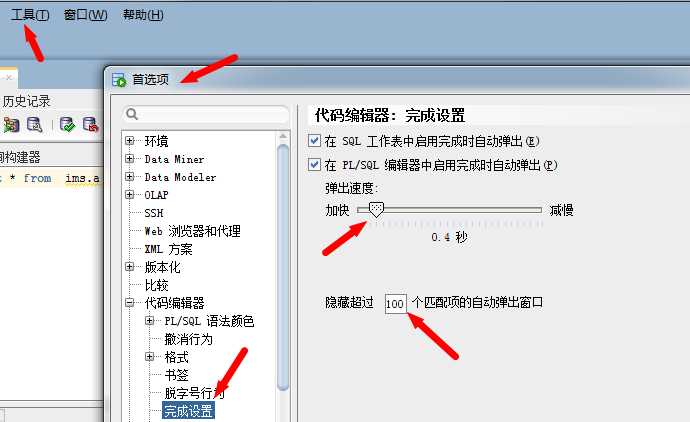Click the leftmost toolbar icon under 历史记录
Screen dimensions: 690x422
click(x=11, y=125)
